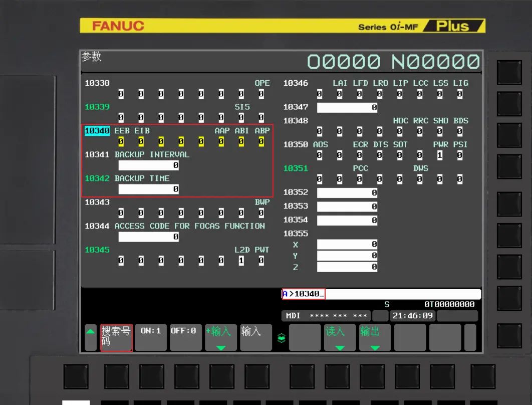Click the X axis field of parameter 10355

pos(347,244)
